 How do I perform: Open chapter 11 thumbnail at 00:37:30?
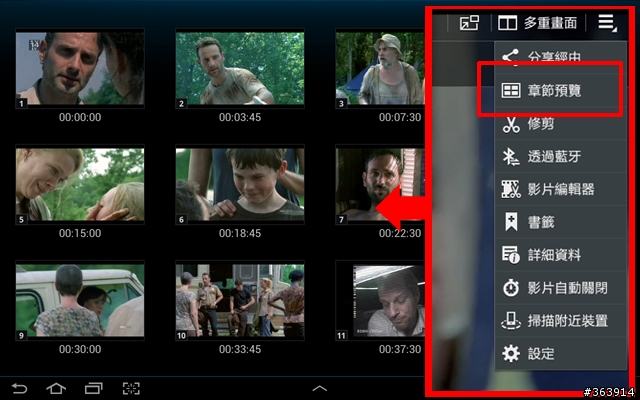pos(380,300)
